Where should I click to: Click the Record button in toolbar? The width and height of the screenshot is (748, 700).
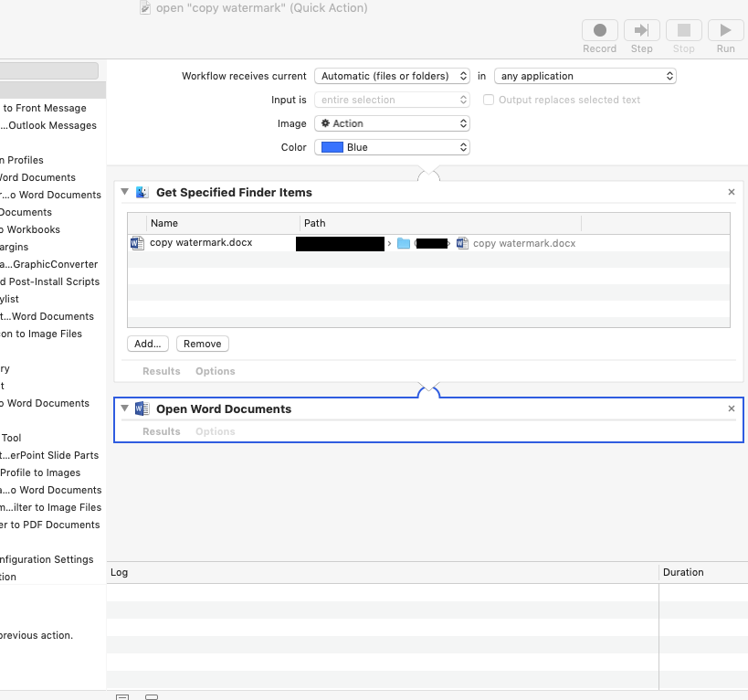tap(599, 31)
